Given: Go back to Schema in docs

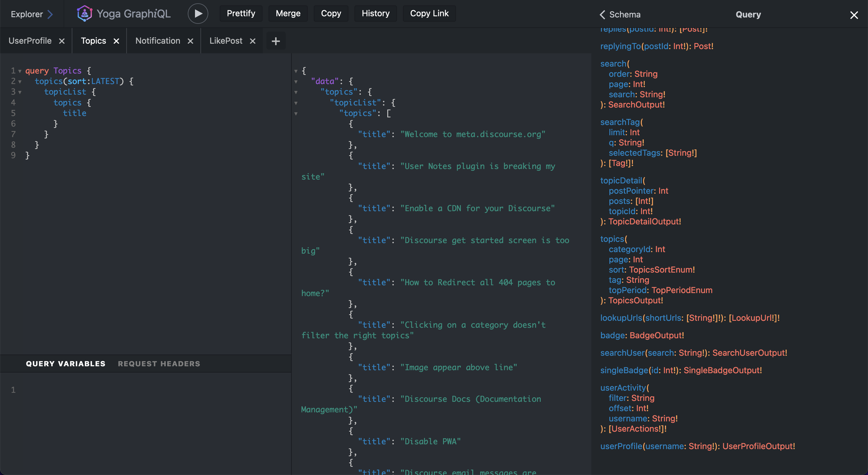Looking at the screenshot, I should pos(620,14).
